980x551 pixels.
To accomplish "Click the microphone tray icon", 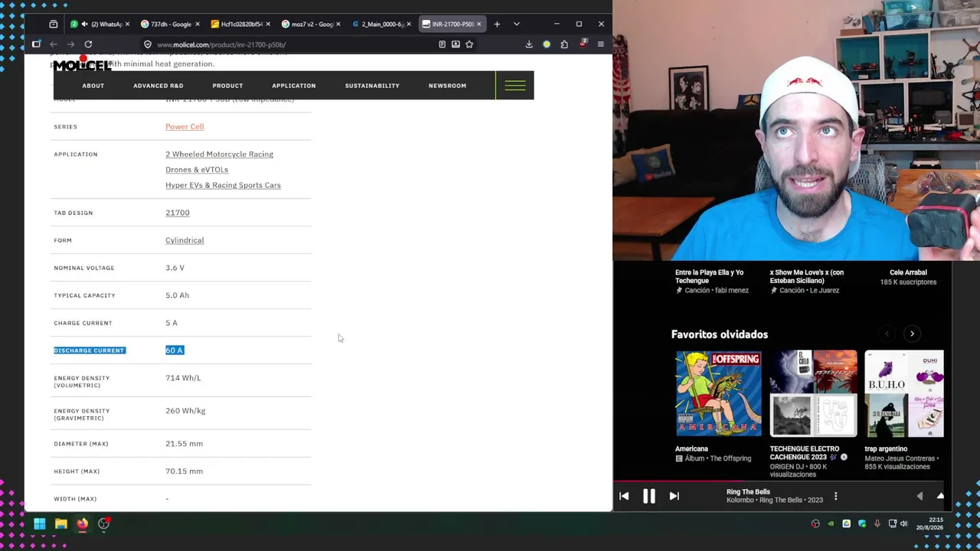I will 877,523.
